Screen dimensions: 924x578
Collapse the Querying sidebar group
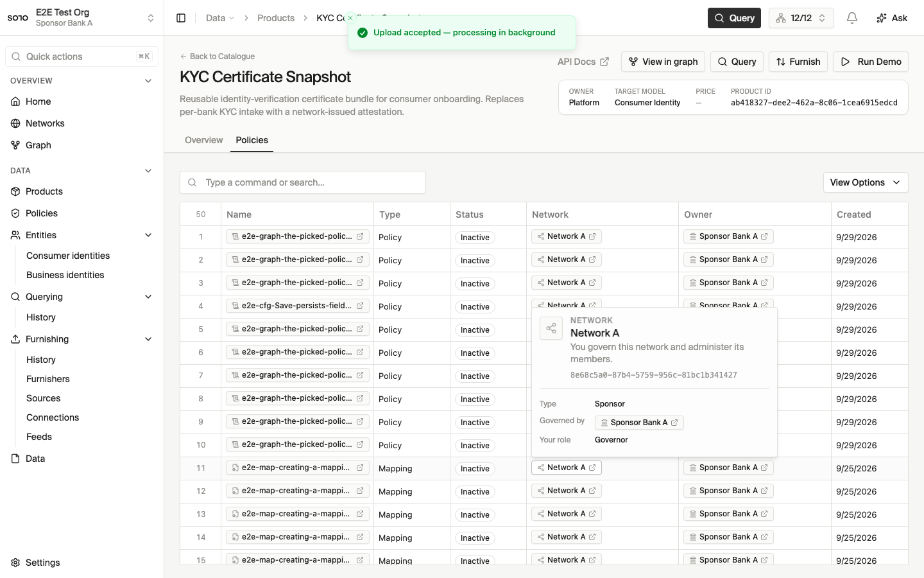click(x=148, y=297)
